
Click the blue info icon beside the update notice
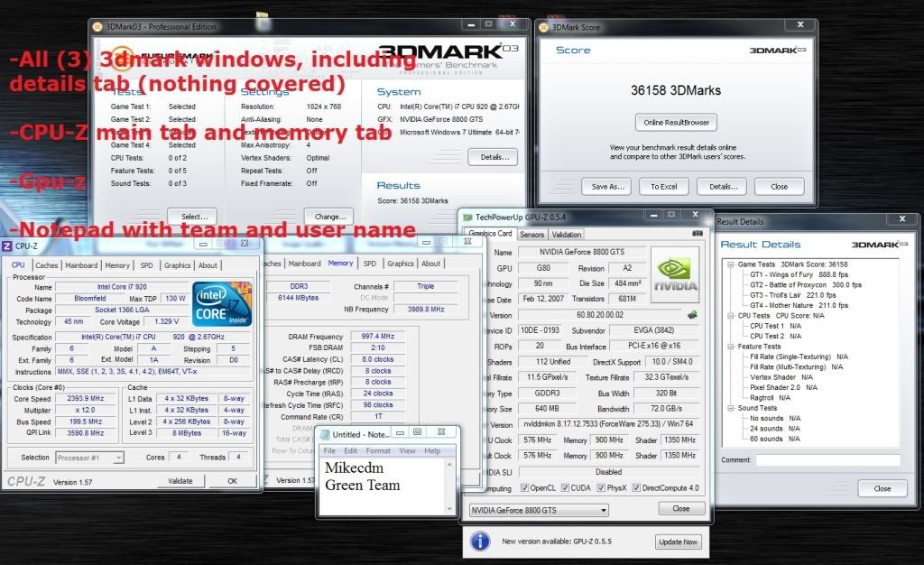click(480, 541)
